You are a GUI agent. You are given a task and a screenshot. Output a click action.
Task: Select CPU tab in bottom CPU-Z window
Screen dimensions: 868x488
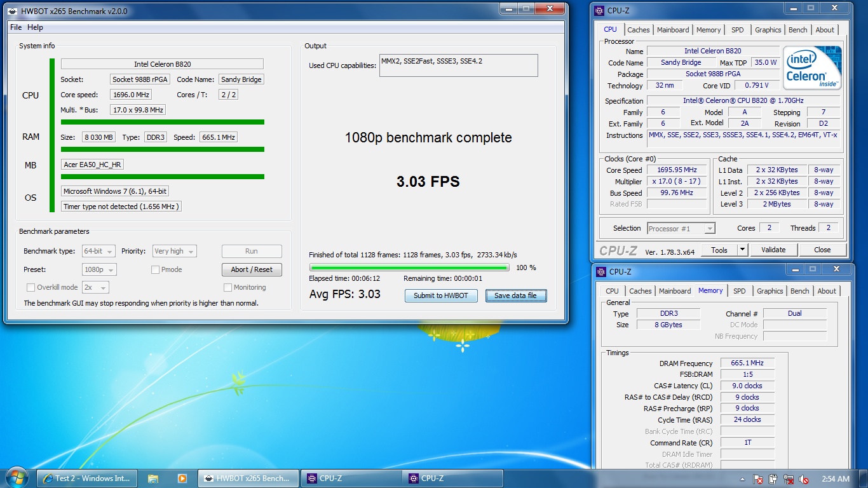coord(612,291)
